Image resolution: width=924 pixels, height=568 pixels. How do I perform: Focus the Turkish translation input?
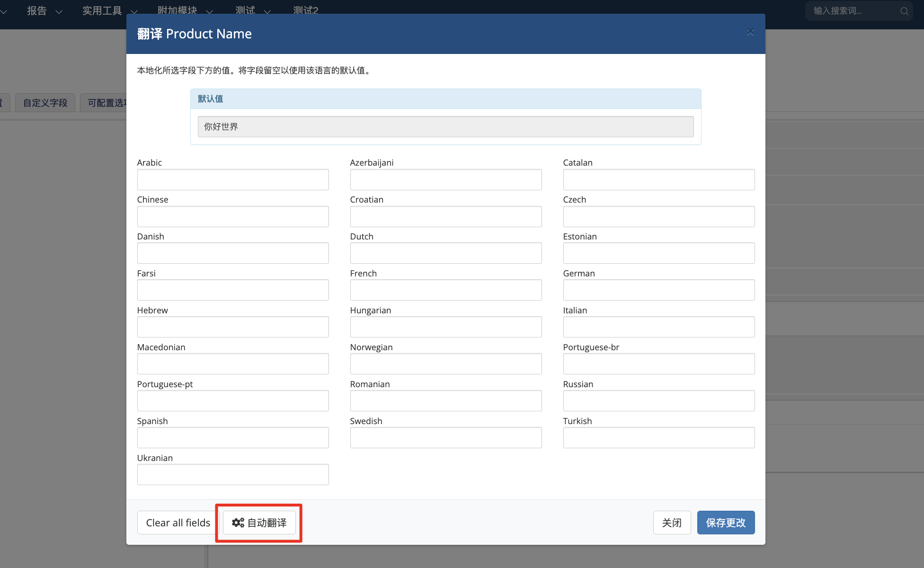(x=658, y=438)
